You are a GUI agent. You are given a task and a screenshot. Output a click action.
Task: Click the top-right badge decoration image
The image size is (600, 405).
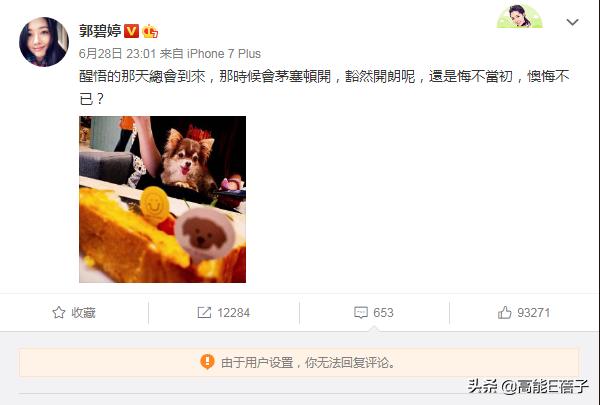pos(520,16)
